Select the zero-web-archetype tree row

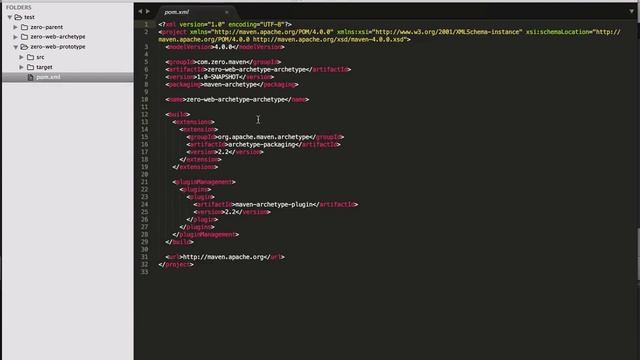pos(68,37)
